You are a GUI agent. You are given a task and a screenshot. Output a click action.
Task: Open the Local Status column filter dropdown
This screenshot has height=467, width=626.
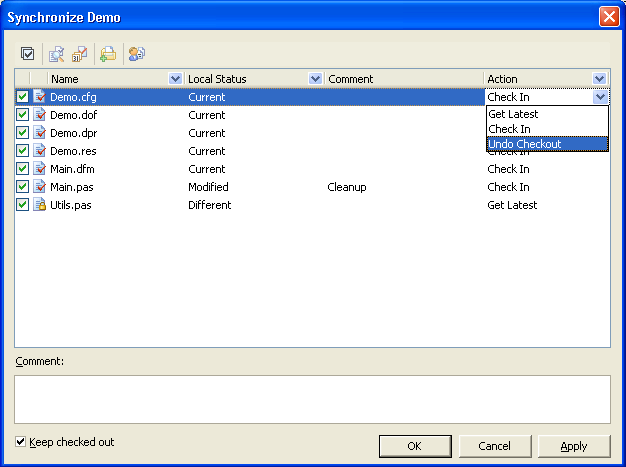pyautogui.click(x=316, y=79)
